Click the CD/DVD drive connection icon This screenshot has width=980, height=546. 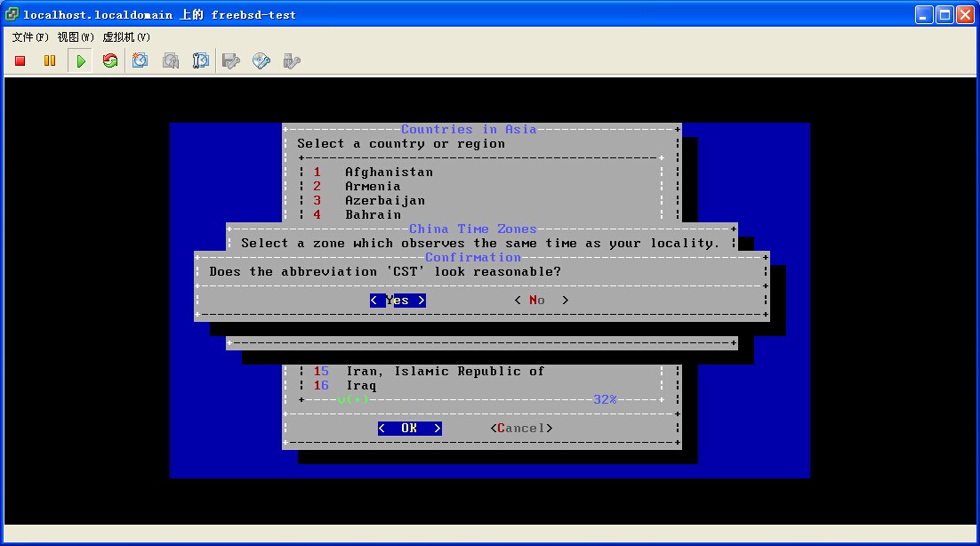point(261,60)
